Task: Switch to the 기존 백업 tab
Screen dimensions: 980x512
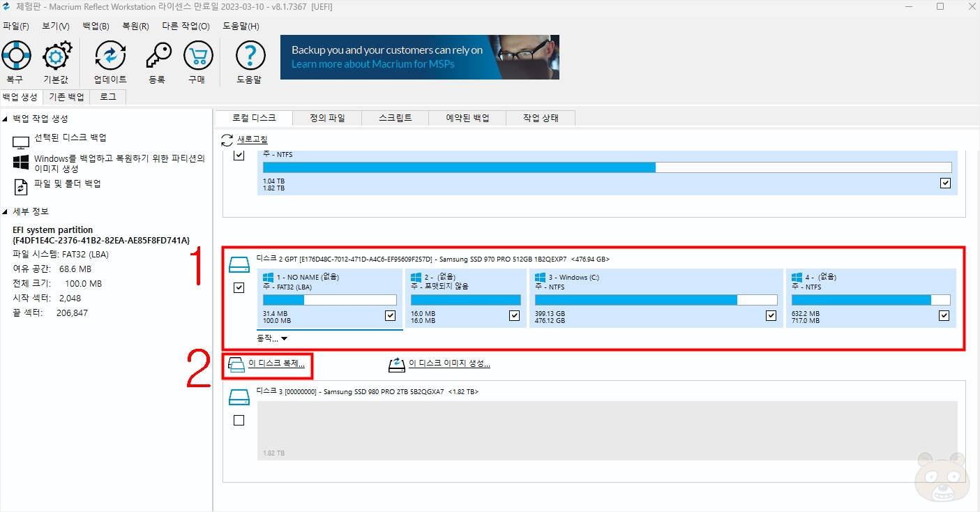Action: 66,97
